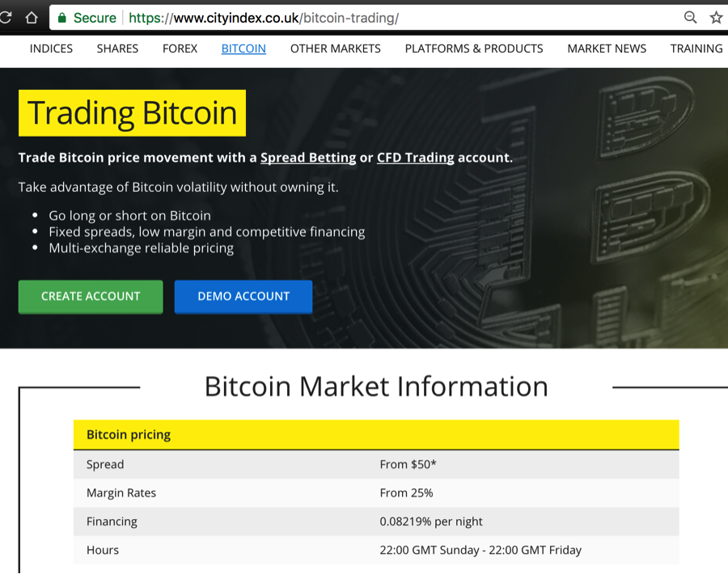Open Platforms & Products menu
728x574 pixels.
pos(474,49)
